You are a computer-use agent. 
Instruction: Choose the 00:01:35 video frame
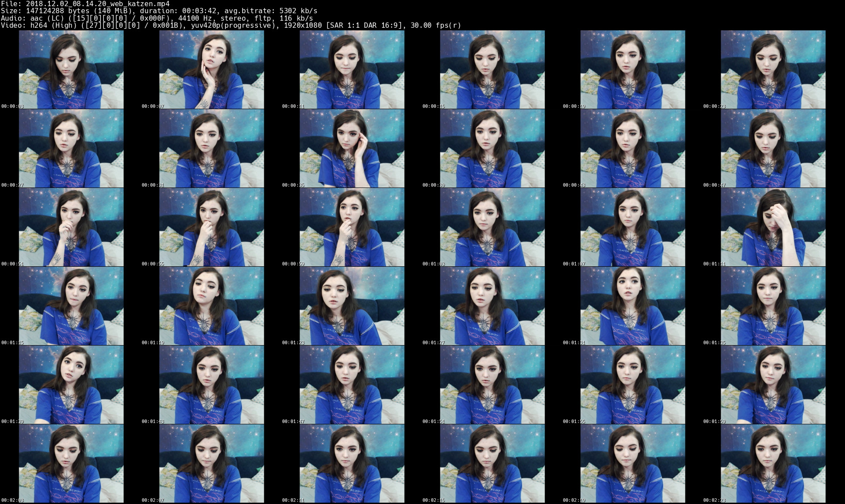pos(773,306)
